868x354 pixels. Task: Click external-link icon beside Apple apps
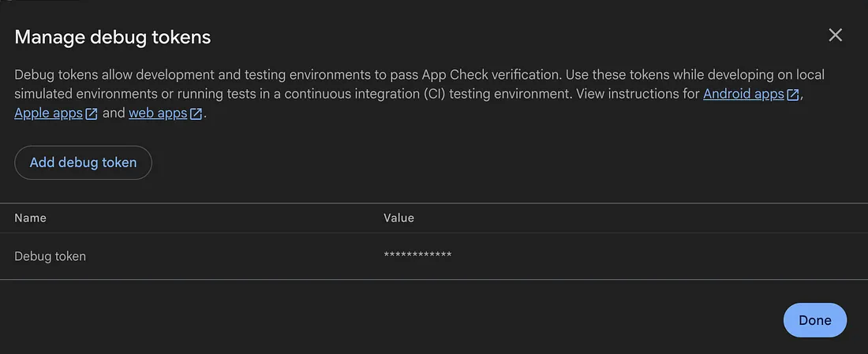click(92, 114)
